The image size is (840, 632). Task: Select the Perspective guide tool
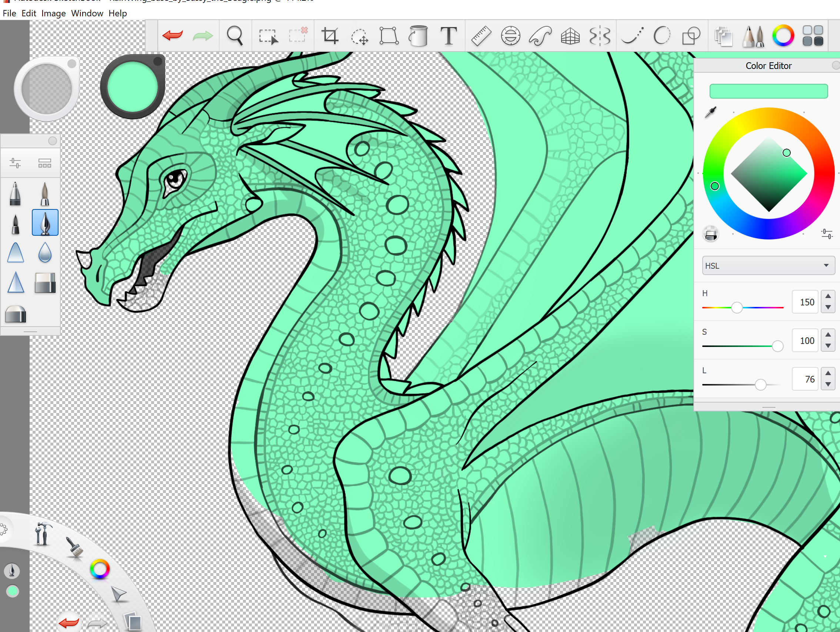pos(570,36)
